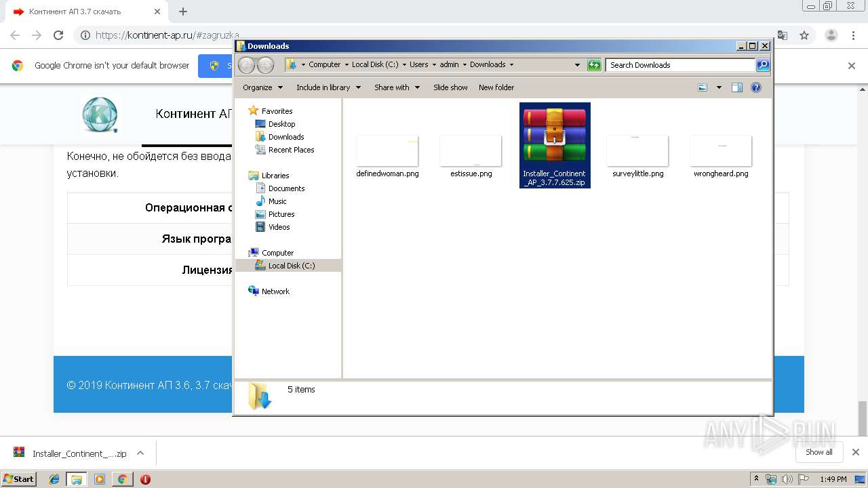The image size is (868, 488).
Task: Open Downloads in the Favorites list
Action: click(x=285, y=137)
